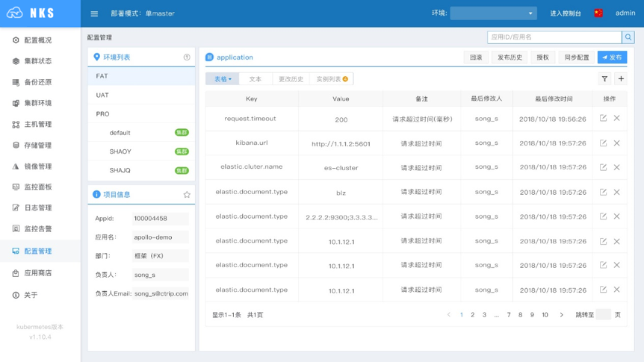Screen dimensions: 644x362
Task: Delete the row with value 2.2.2.2:9300
Action: coord(616,216)
